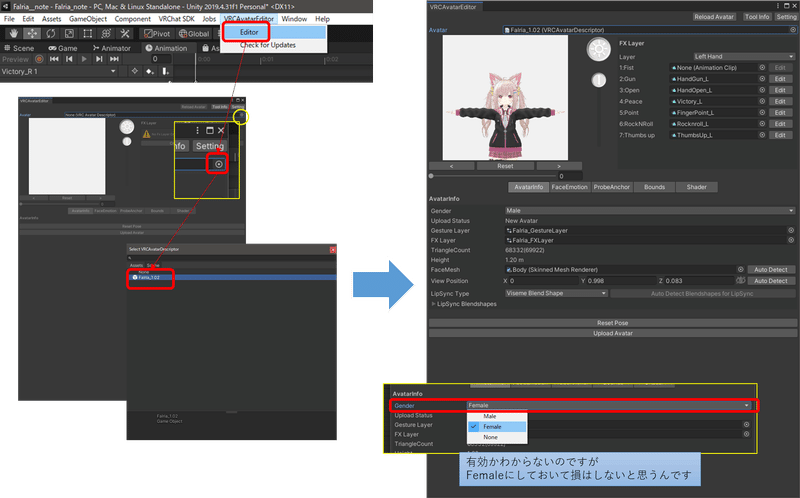Screen dimensions: 800x498
Task: Toggle the Global handle rotation button
Action: (193, 34)
